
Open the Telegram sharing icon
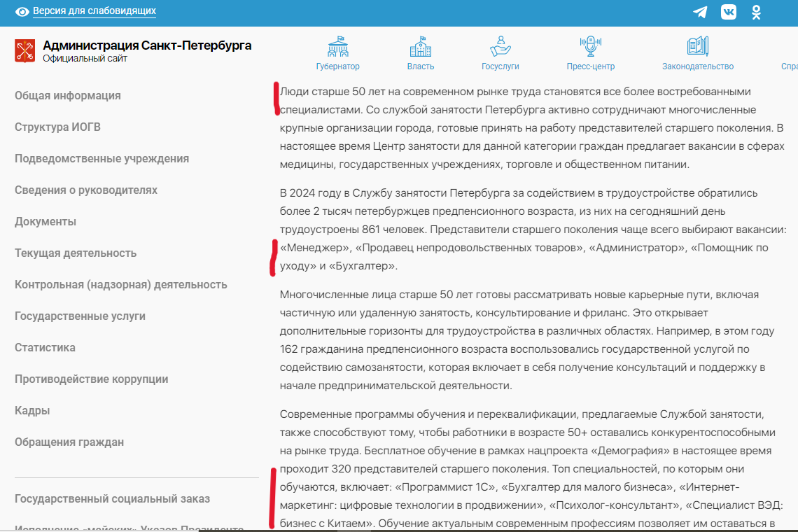700,12
